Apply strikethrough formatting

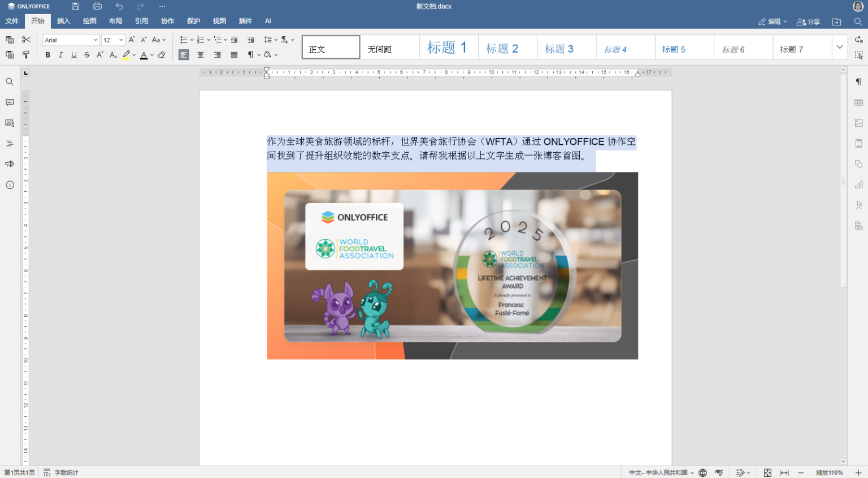click(x=86, y=55)
